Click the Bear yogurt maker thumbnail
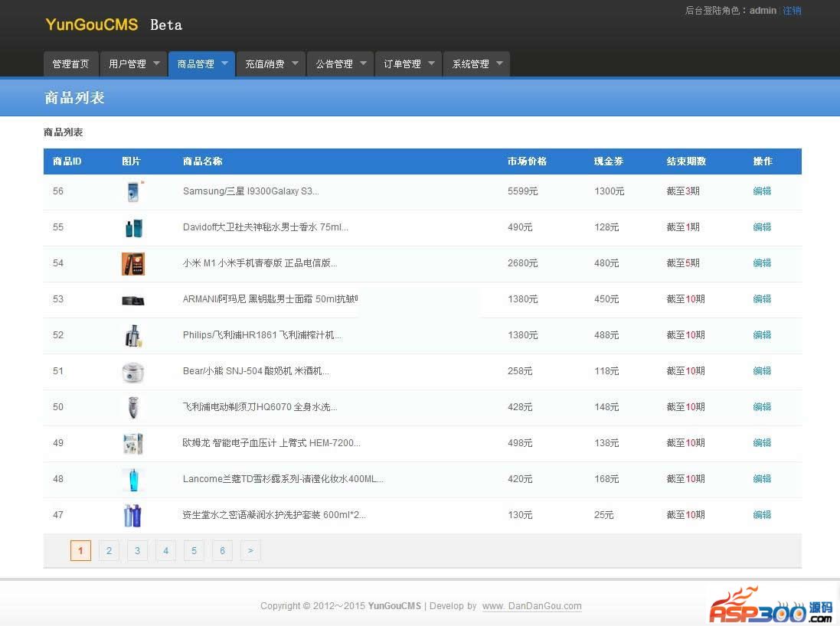This screenshot has width=840, height=626. 133,372
